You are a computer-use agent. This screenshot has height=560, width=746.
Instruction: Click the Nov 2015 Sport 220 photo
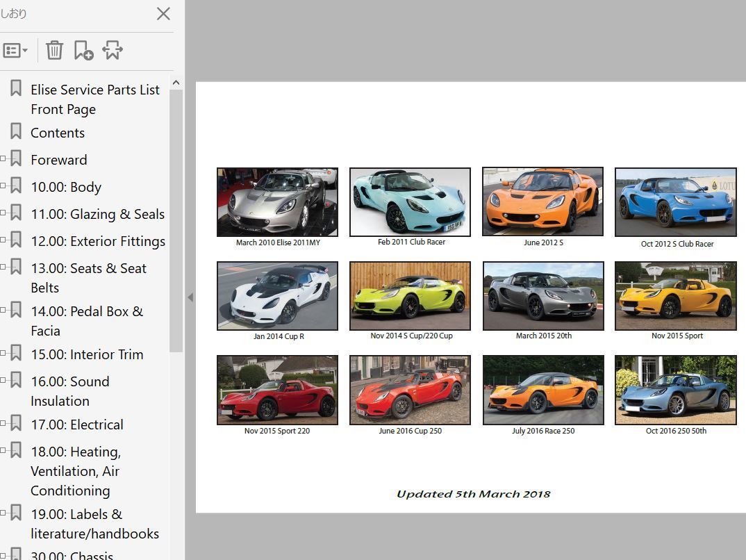click(277, 390)
